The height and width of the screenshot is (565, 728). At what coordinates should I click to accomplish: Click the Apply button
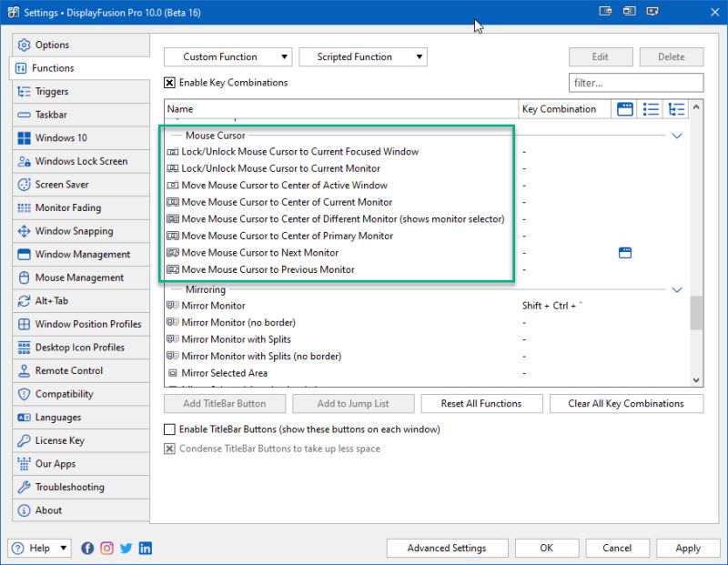click(x=688, y=548)
